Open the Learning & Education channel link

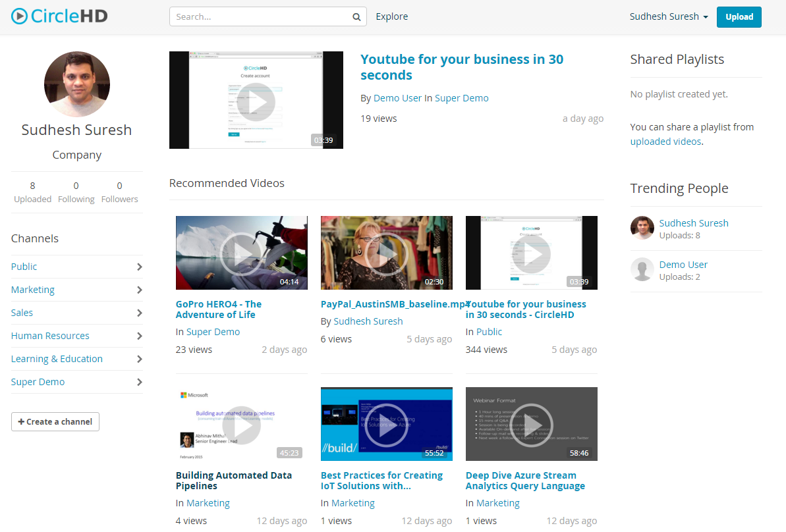[57, 359]
